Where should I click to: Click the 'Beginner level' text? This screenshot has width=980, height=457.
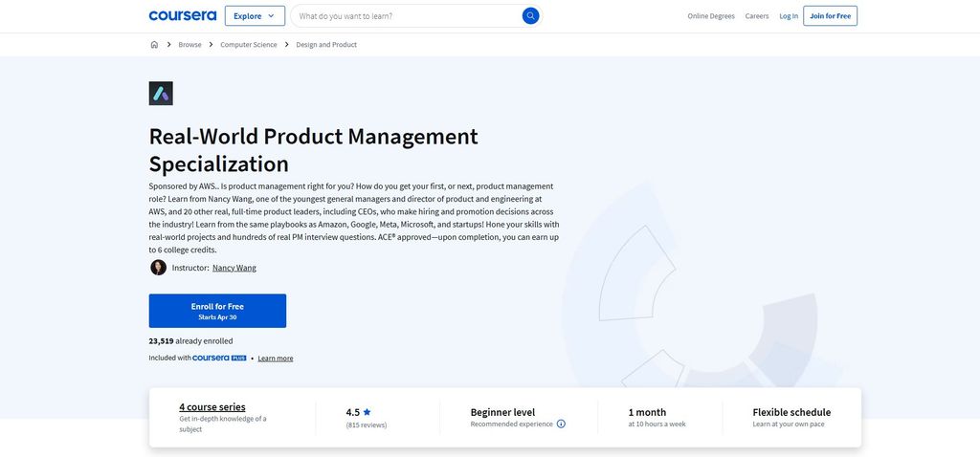click(x=502, y=412)
